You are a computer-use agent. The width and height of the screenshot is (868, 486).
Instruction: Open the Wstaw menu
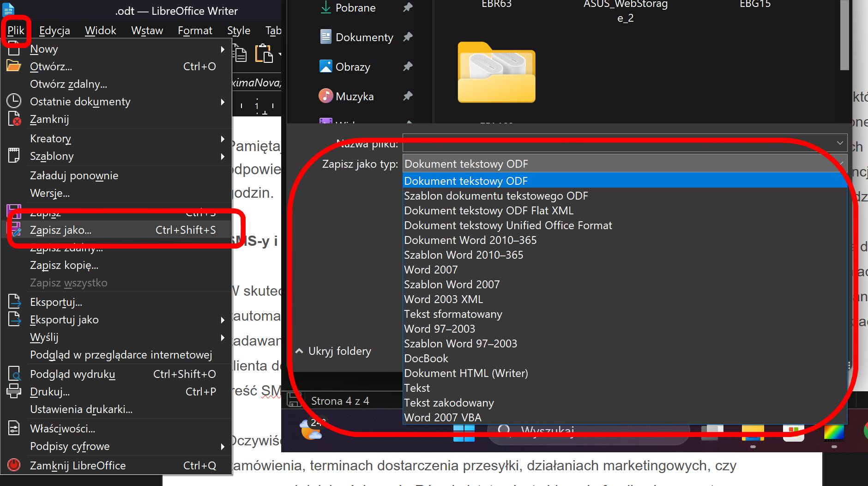147,30
